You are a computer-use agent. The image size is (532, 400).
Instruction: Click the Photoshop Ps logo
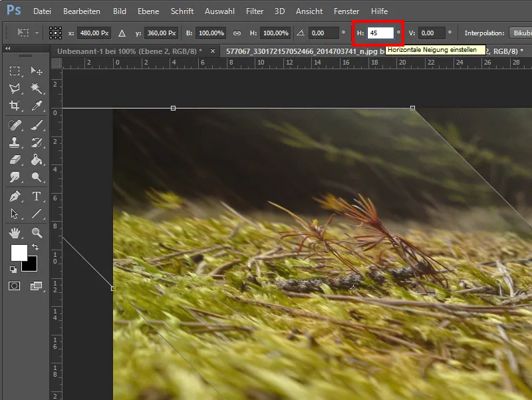(x=14, y=10)
